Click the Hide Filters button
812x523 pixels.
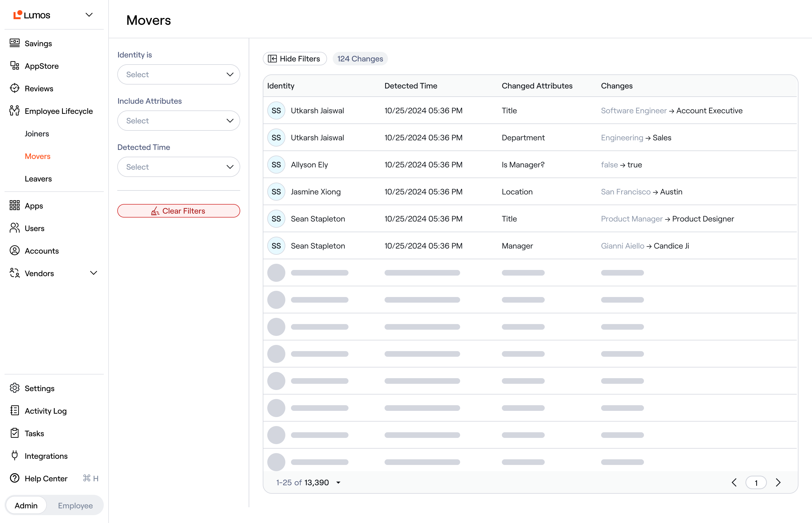[295, 59]
